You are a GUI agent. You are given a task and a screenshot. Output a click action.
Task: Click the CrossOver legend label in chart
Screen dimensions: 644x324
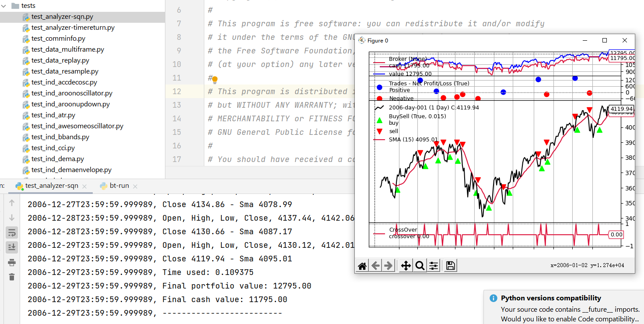point(403,230)
